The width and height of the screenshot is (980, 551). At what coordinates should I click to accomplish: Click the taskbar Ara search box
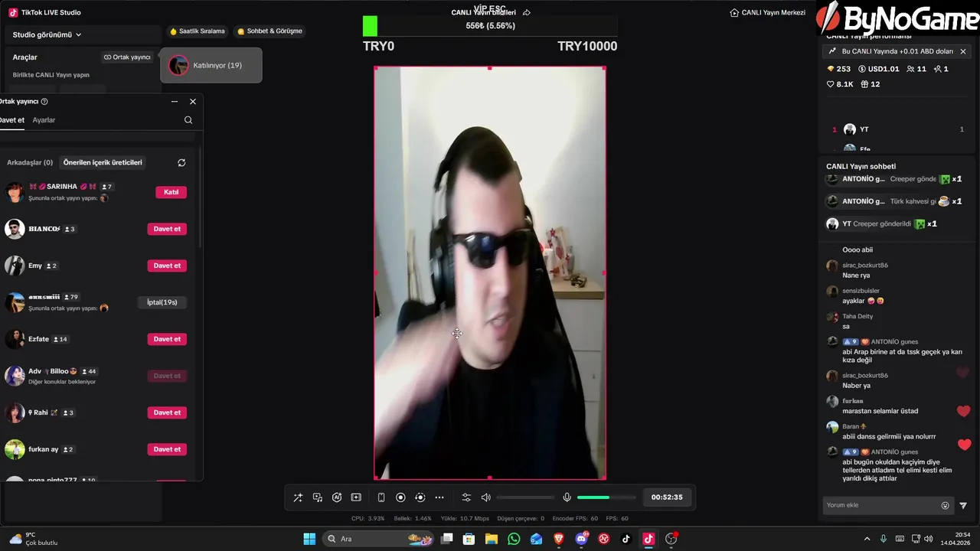click(380, 539)
